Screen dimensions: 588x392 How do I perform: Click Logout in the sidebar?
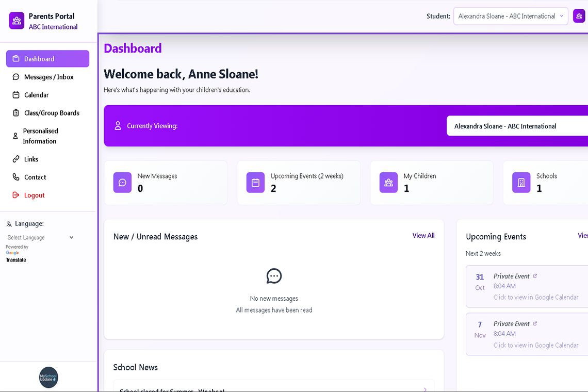(34, 195)
